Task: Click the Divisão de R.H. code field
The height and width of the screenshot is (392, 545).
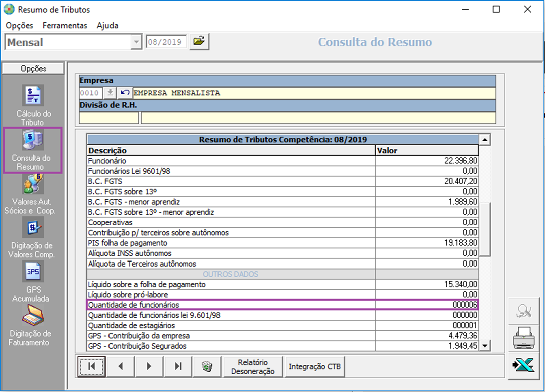Action: click(x=109, y=118)
